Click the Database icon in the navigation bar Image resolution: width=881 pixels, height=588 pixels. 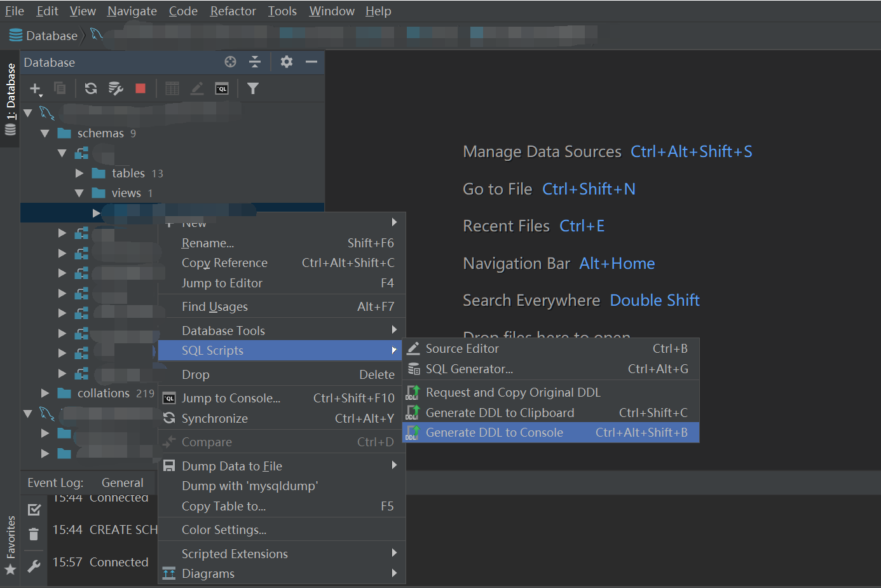(16, 36)
